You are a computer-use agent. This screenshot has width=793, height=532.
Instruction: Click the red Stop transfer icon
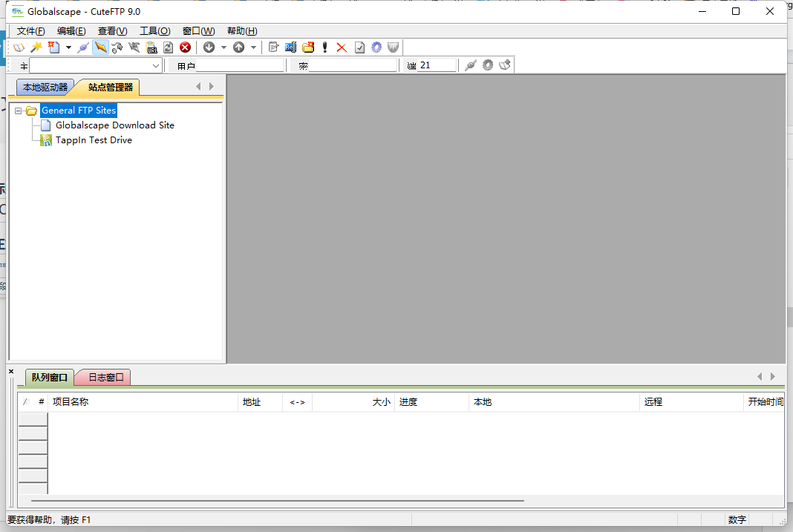tap(185, 47)
